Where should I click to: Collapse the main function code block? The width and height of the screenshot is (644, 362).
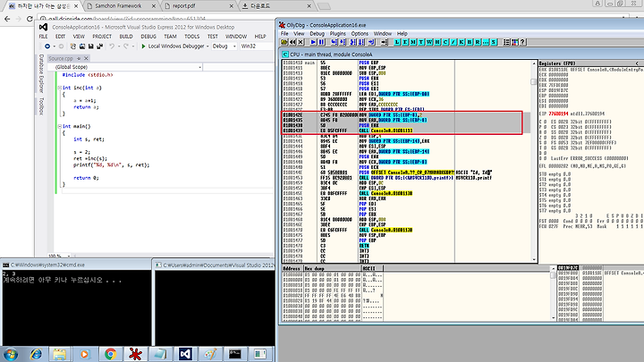[60, 126]
